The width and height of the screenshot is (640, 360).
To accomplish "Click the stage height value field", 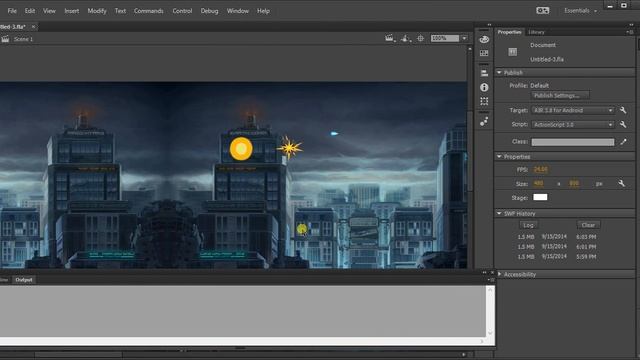I will point(574,184).
